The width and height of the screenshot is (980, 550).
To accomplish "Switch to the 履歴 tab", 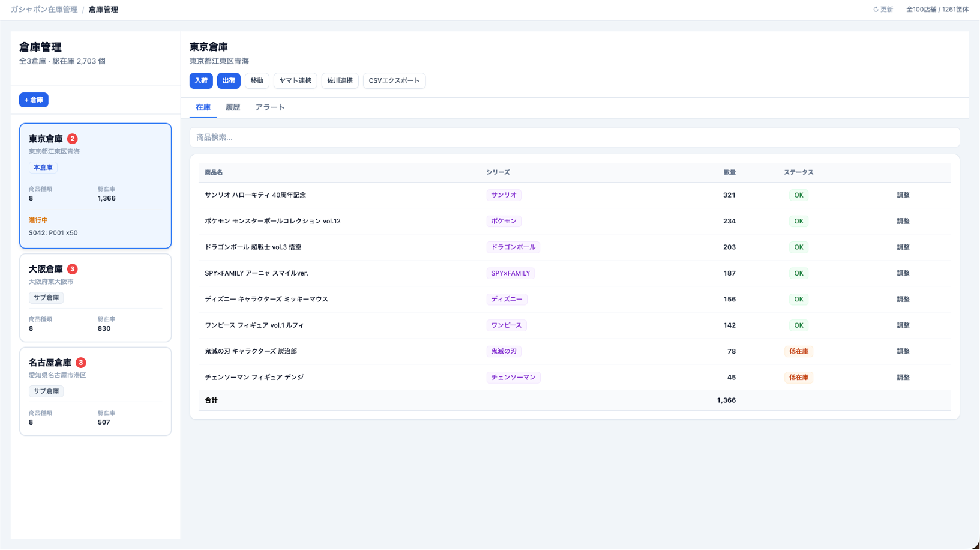I will [x=233, y=107].
